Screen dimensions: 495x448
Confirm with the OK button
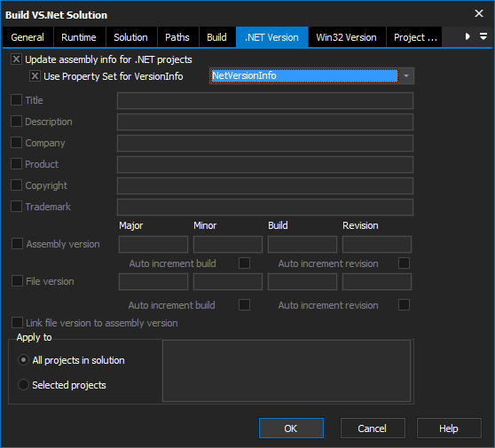pos(291,428)
